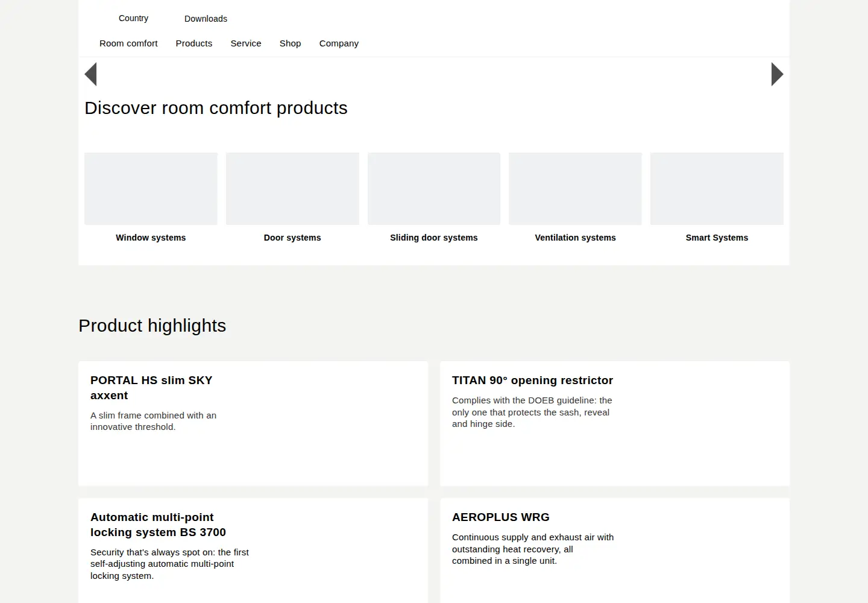Click the previous slide left arrow
This screenshot has width=868, height=603.
[x=90, y=74]
